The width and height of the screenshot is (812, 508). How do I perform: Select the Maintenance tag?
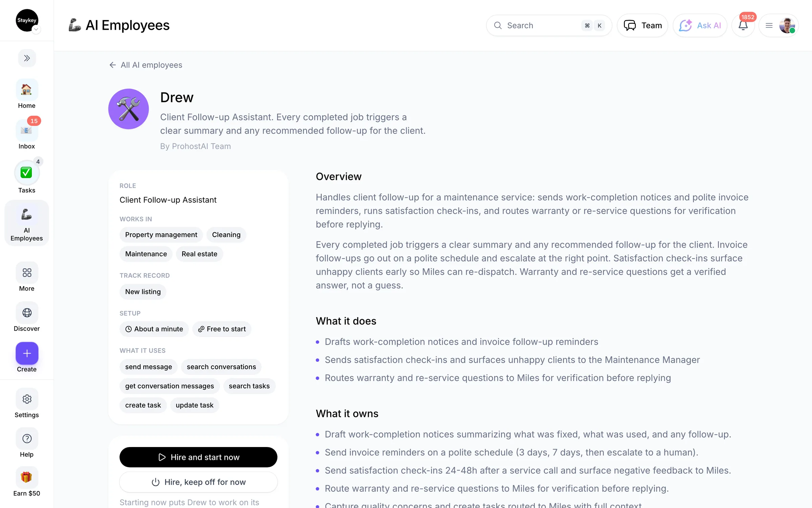146,254
